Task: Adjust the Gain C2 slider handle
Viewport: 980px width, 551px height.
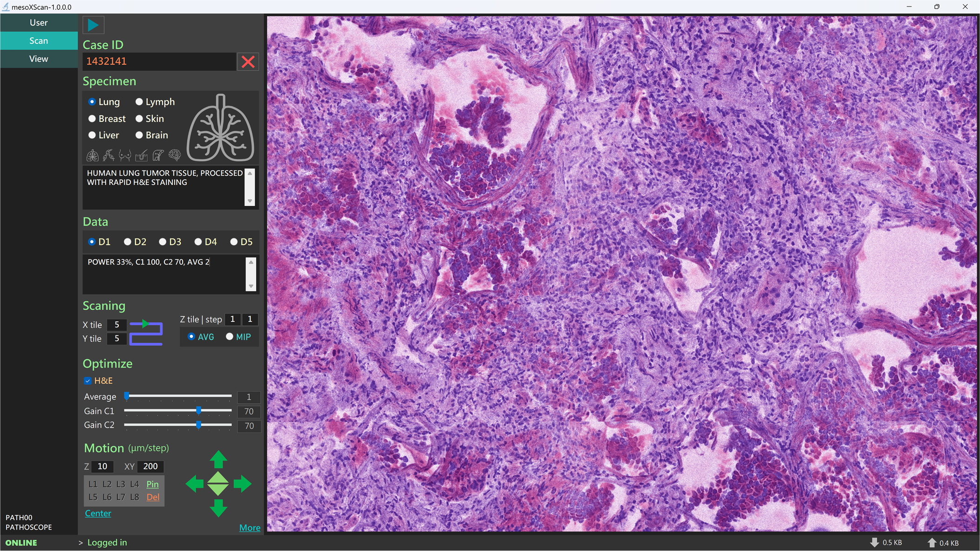Action: point(199,425)
